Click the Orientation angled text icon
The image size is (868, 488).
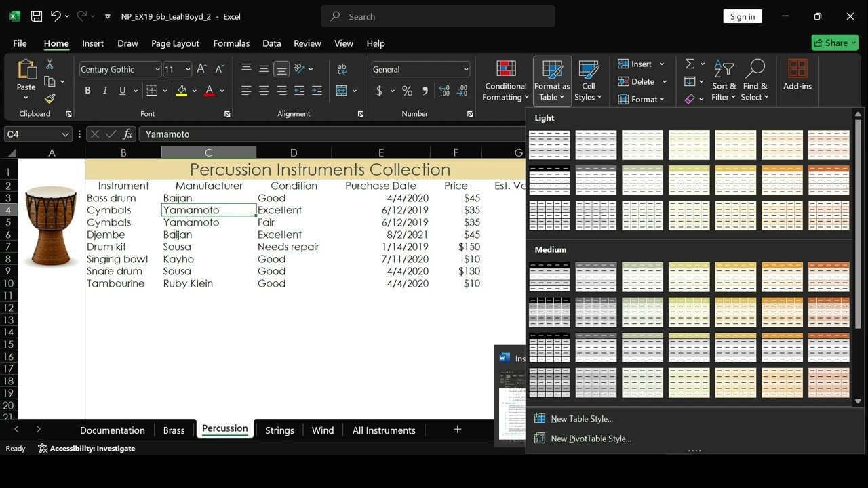click(x=299, y=69)
